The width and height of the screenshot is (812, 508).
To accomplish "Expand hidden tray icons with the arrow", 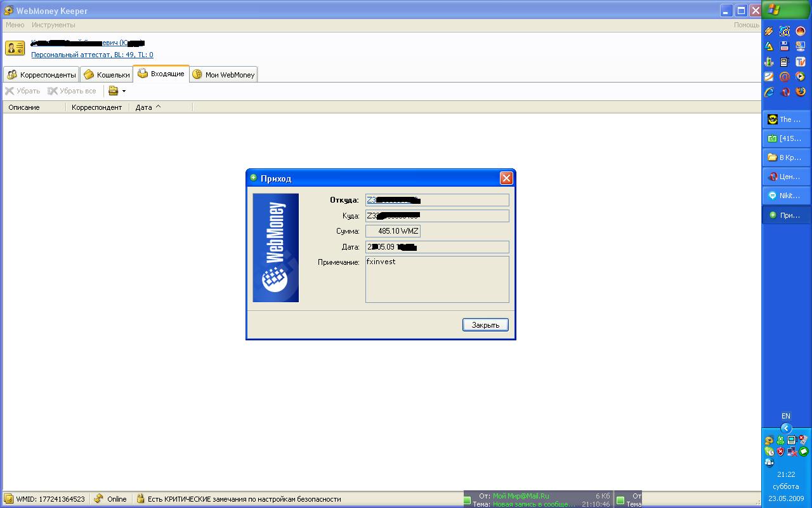I will [786, 428].
